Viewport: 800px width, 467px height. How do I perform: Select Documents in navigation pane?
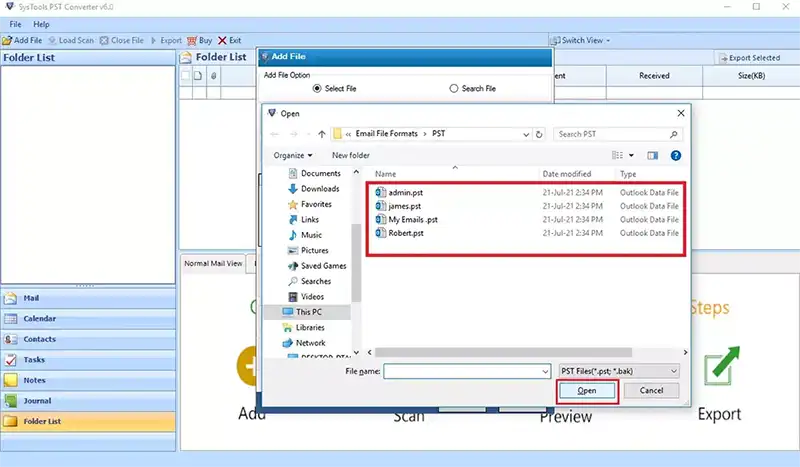tap(314, 174)
